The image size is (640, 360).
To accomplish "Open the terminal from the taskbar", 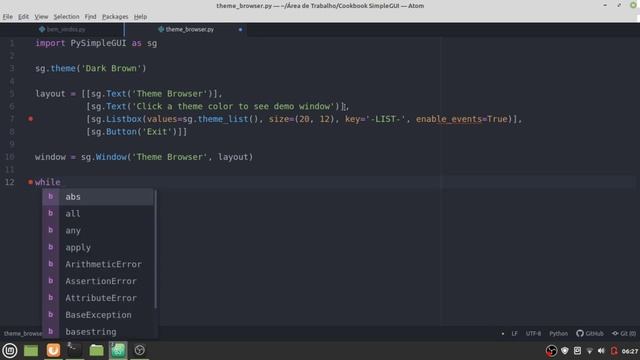I will [x=74, y=350].
